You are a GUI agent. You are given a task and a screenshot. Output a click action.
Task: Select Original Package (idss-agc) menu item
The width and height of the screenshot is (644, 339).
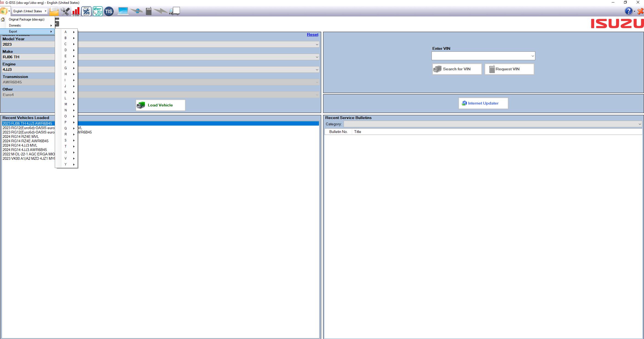pyautogui.click(x=27, y=19)
